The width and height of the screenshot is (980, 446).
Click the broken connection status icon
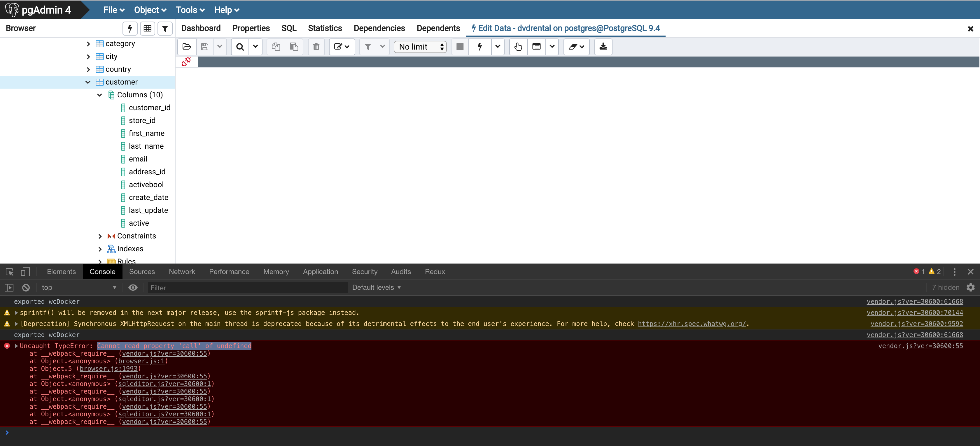pyautogui.click(x=186, y=62)
